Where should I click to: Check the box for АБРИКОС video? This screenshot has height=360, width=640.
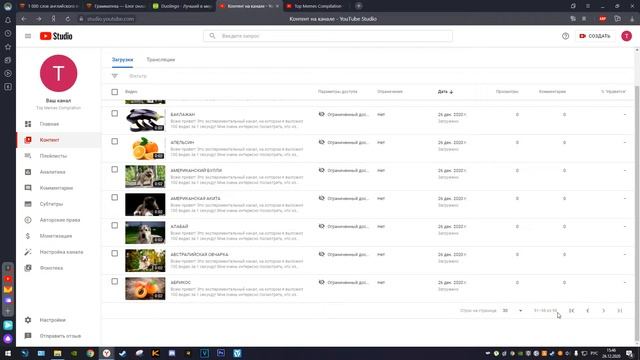coord(115,281)
